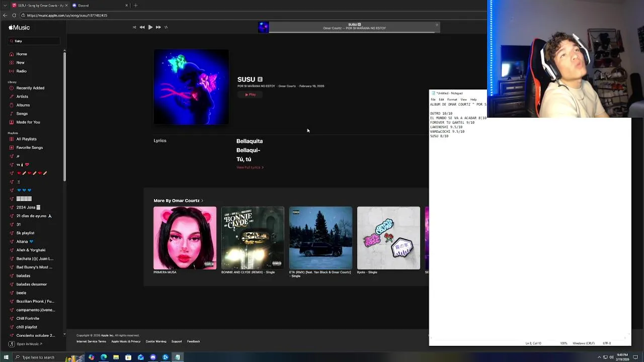The image size is (644, 362).
Task: Open the Recently Added library
Action: (x=30, y=88)
